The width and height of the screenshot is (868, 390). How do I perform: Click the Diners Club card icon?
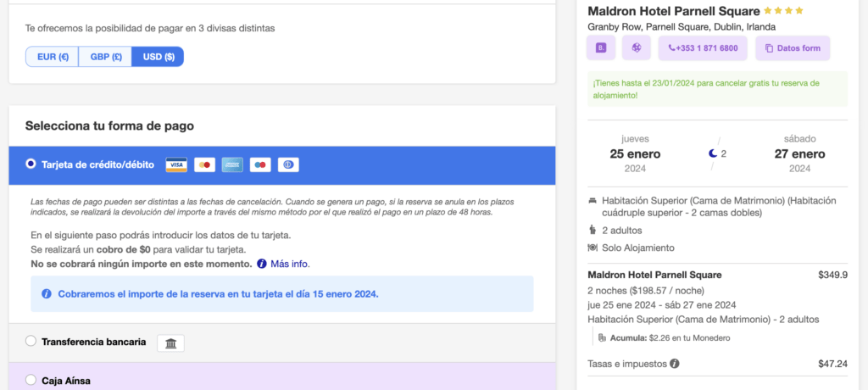click(288, 165)
